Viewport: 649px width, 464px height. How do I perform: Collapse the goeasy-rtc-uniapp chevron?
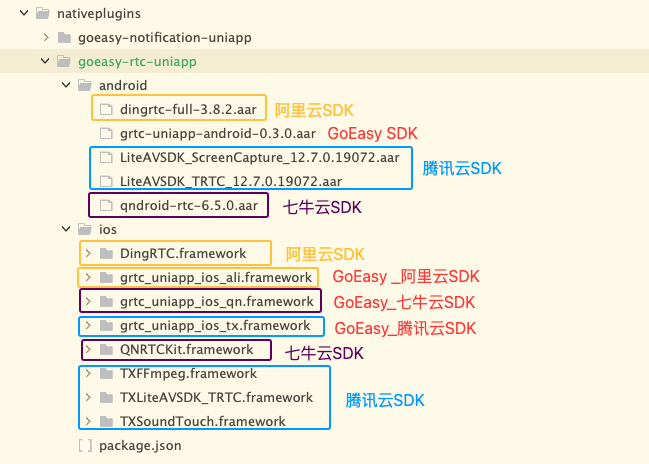[45, 61]
